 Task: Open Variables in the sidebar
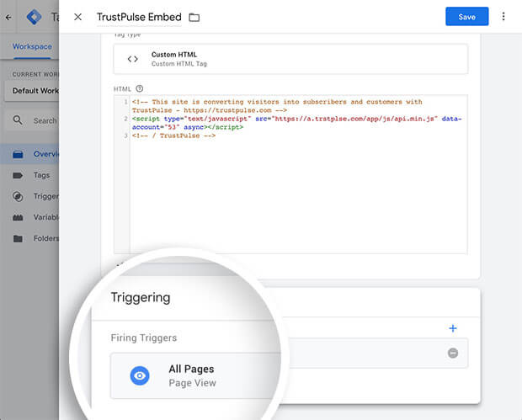pyautogui.click(x=29, y=217)
